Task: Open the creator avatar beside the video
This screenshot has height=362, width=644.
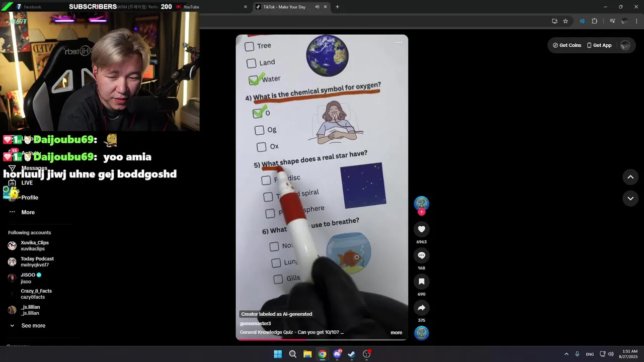Action: 422,203
